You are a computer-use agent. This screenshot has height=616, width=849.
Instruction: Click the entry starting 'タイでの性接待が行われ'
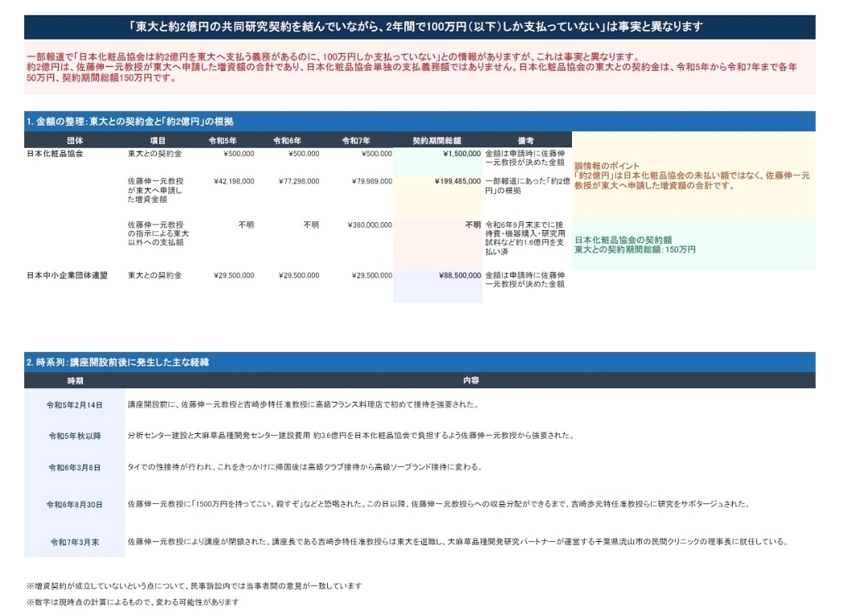point(304,466)
